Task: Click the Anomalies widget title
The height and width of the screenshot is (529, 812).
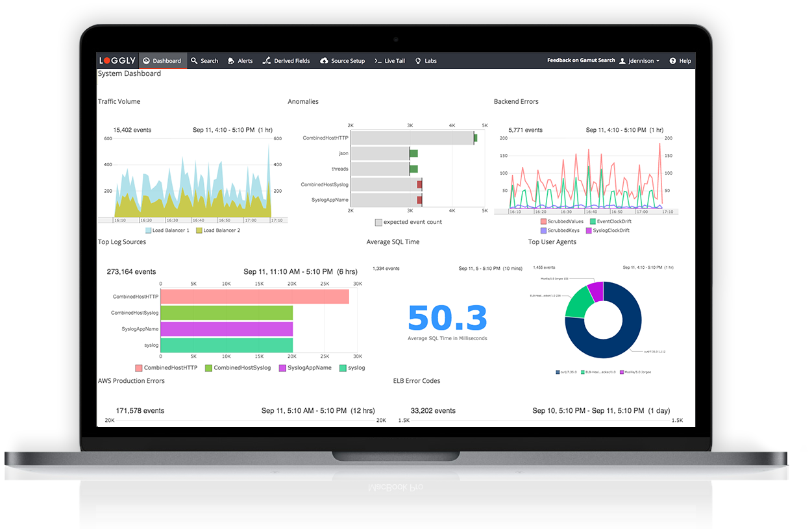Action: tap(303, 101)
